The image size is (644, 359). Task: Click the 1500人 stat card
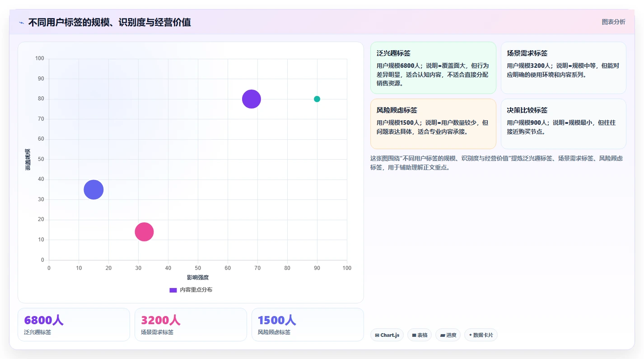pyautogui.click(x=308, y=325)
